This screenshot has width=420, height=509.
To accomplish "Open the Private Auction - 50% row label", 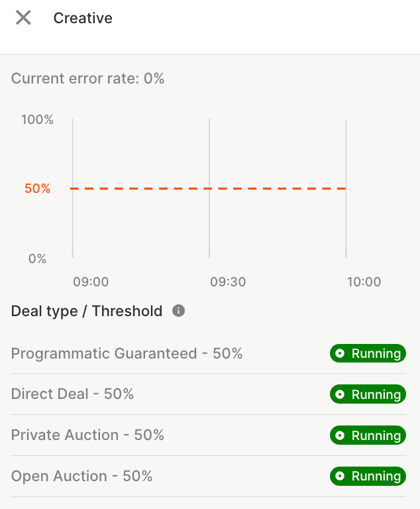I will [87, 435].
